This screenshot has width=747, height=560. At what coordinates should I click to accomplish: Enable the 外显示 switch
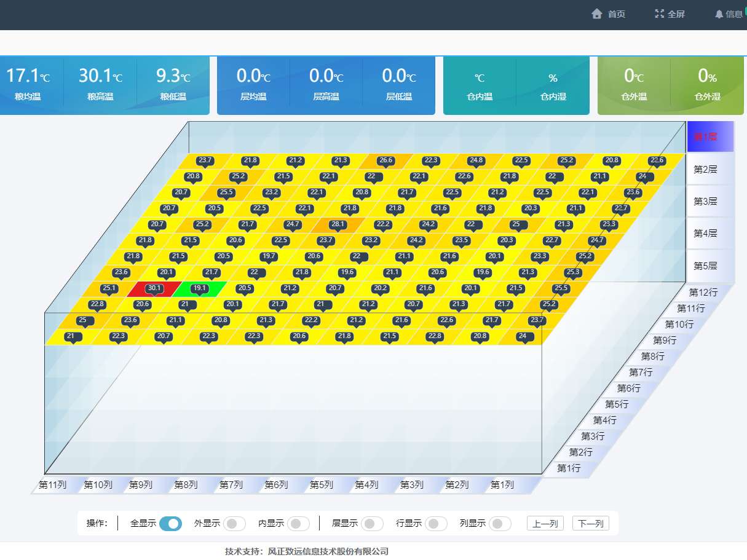[x=234, y=524]
